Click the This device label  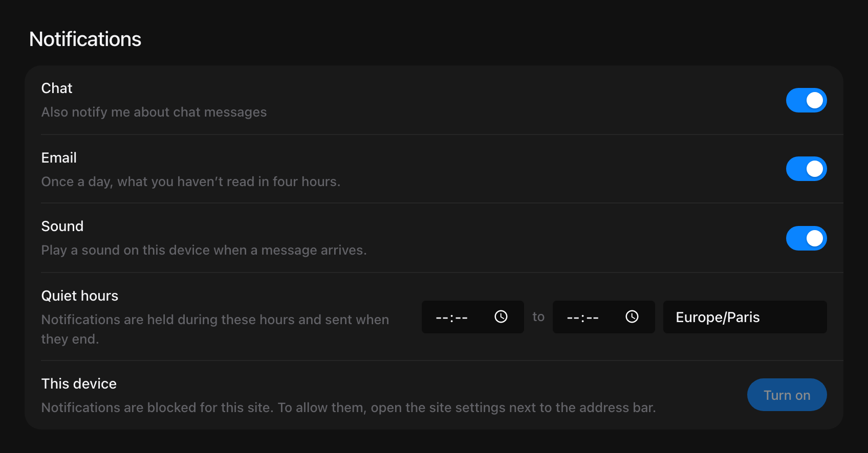[79, 384]
